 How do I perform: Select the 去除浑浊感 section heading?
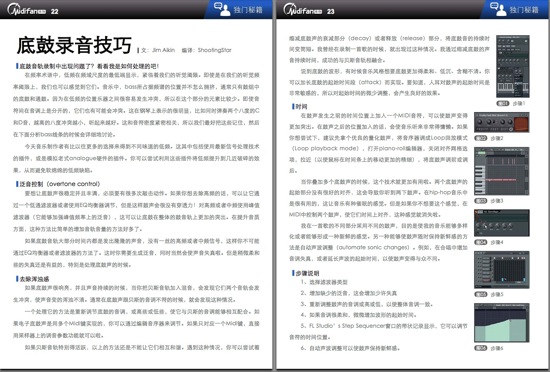pyautogui.click(x=33, y=279)
